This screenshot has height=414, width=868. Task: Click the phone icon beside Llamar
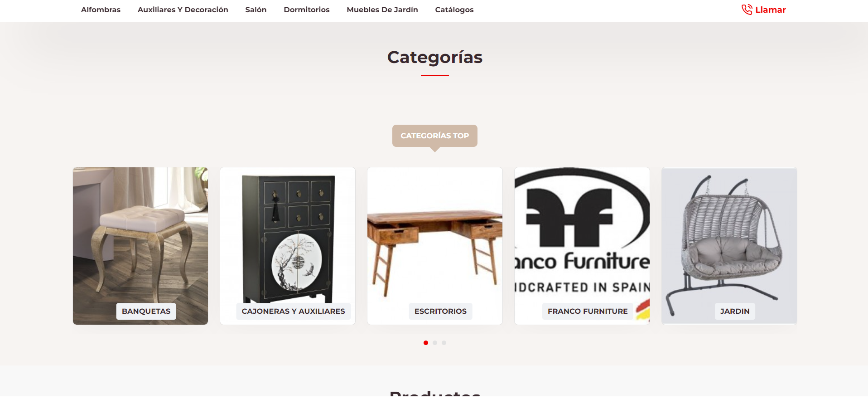tap(747, 10)
